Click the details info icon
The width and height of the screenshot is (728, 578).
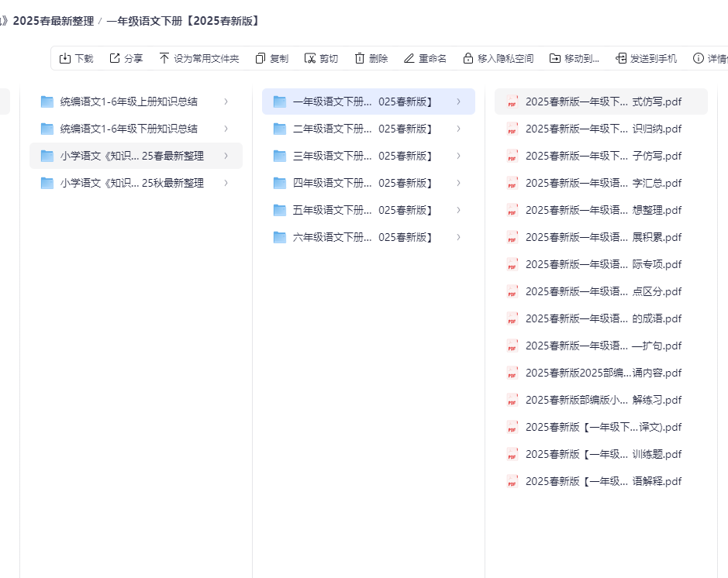698,59
